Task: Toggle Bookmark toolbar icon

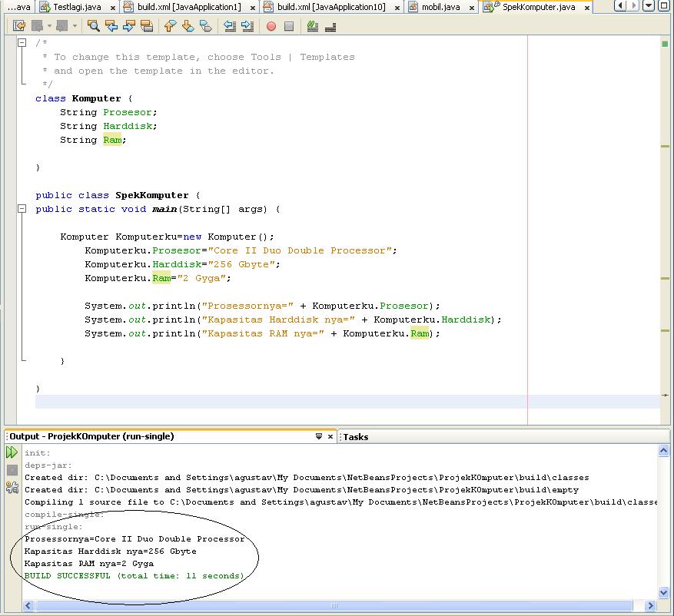Action: pos(206,26)
